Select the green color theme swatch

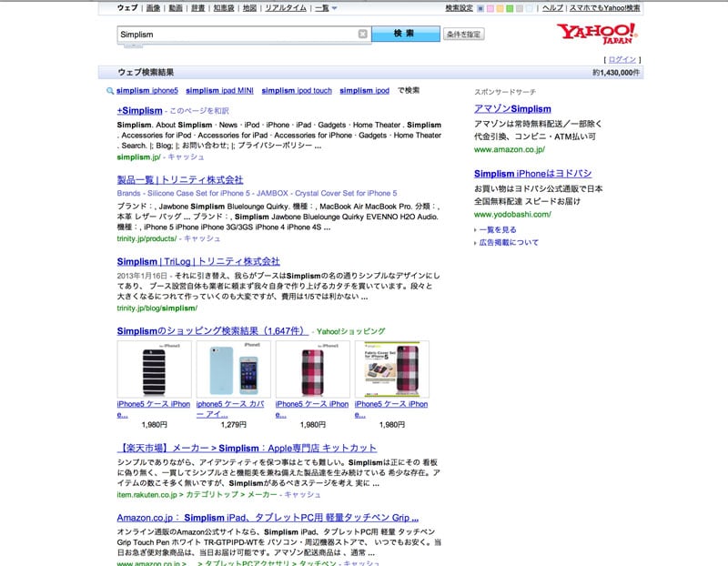510,8
